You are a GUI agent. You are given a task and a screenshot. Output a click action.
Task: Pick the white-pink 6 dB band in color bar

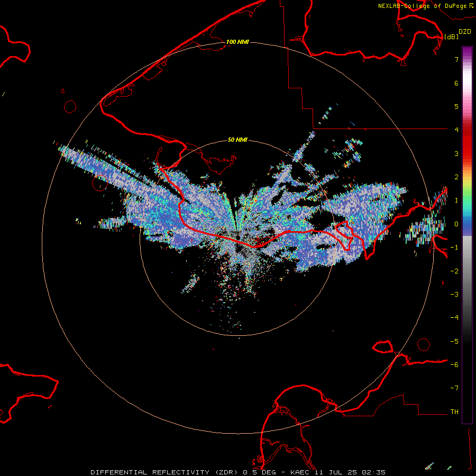coord(467,83)
